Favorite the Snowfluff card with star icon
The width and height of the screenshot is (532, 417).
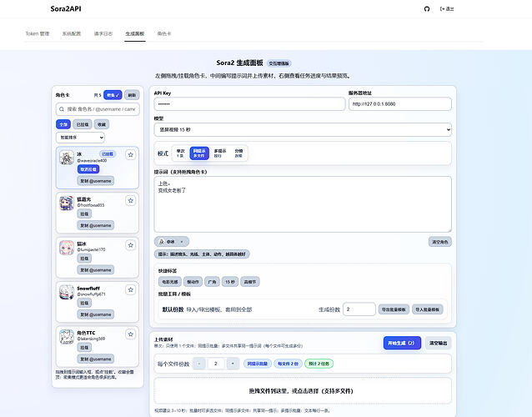point(131,289)
